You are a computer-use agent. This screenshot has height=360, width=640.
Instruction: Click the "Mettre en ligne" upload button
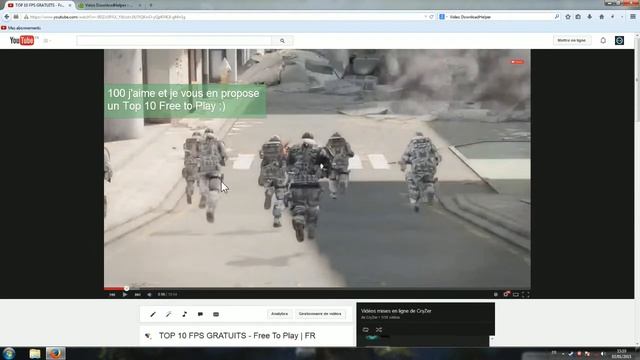[x=571, y=40]
